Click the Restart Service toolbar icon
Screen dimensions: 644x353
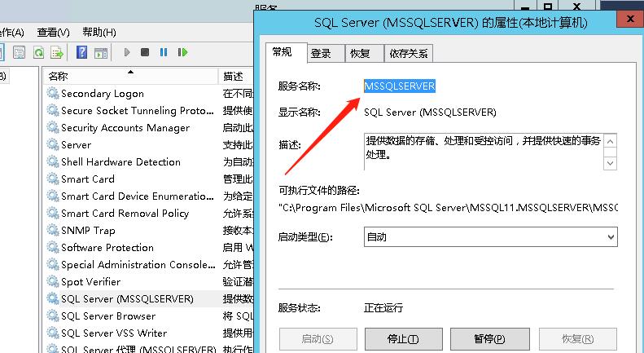pyautogui.click(x=182, y=52)
